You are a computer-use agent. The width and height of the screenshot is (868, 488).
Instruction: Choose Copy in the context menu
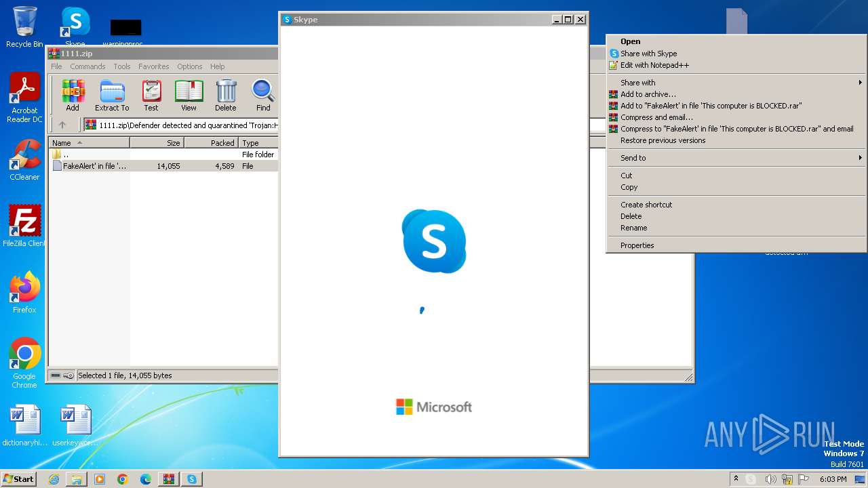coord(736,187)
